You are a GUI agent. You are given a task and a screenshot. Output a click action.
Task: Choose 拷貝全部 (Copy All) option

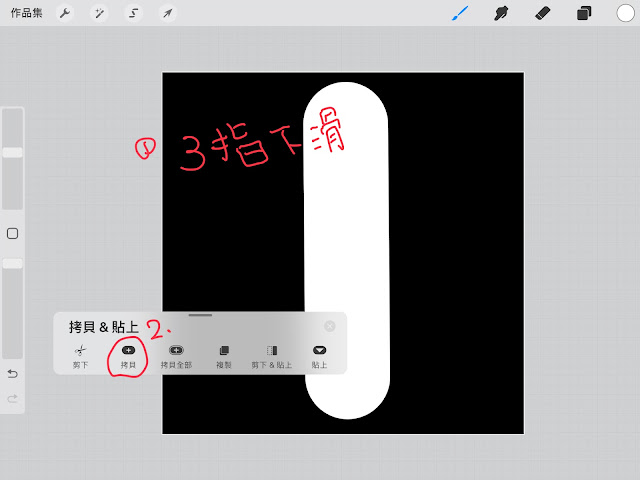tap(176, 357)
